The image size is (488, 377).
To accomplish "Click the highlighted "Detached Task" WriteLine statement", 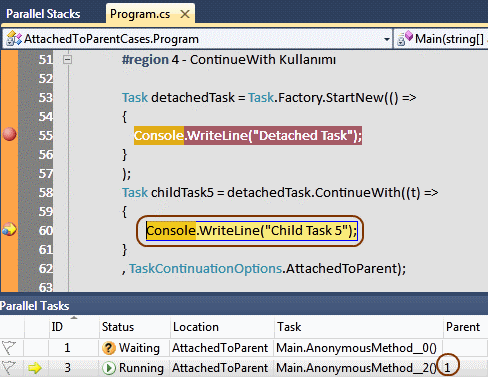I will coord(248,135).
